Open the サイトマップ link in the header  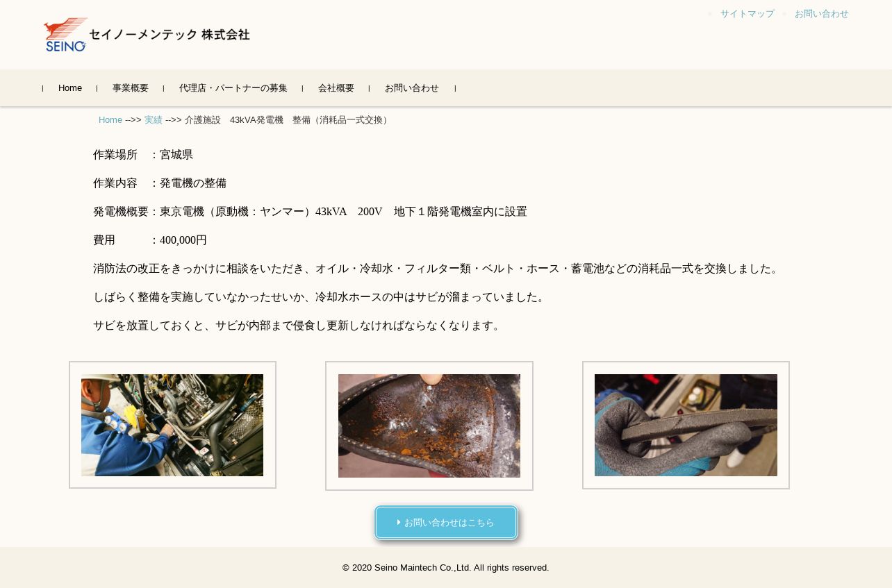click(x=747, y=14)
